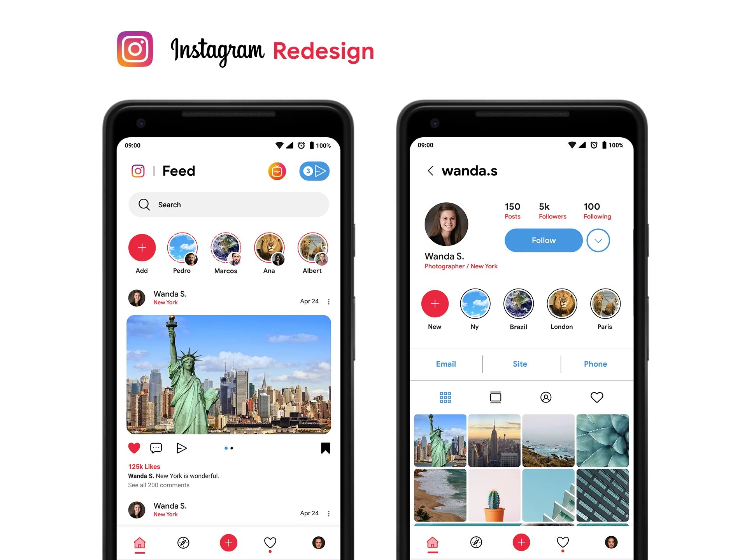Image resolution: width=747 pixels, height=560 pixels.
Task: Expand post options with three-dot menu
Action: 328,301
